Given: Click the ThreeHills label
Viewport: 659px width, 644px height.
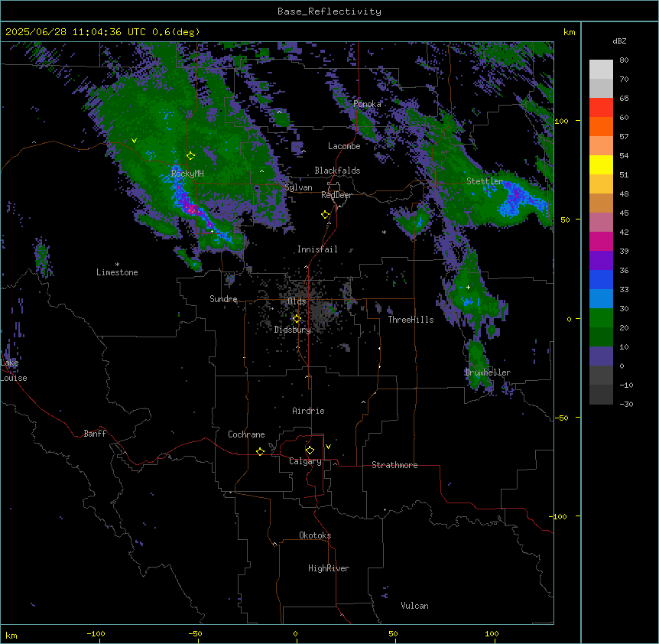Looking at the screenshot, I should (411, 320).
